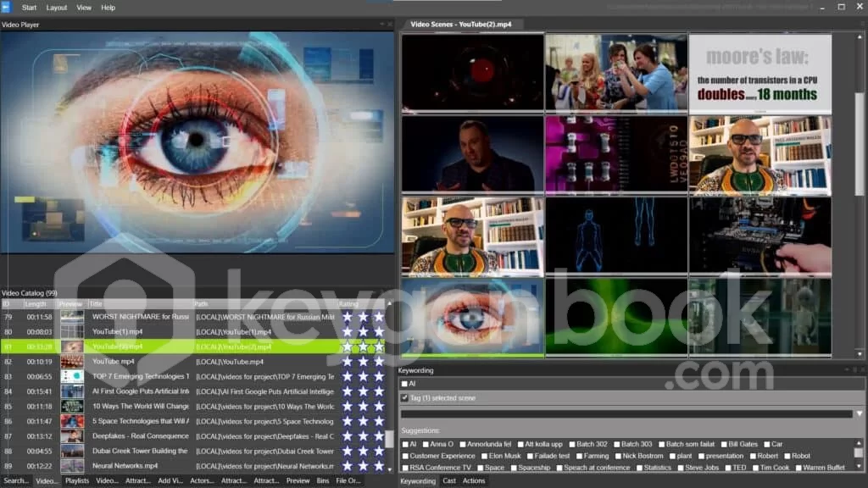Click the scroll-up arrow of the Video Catalog list
868x488 pixels.
point(390,303)
